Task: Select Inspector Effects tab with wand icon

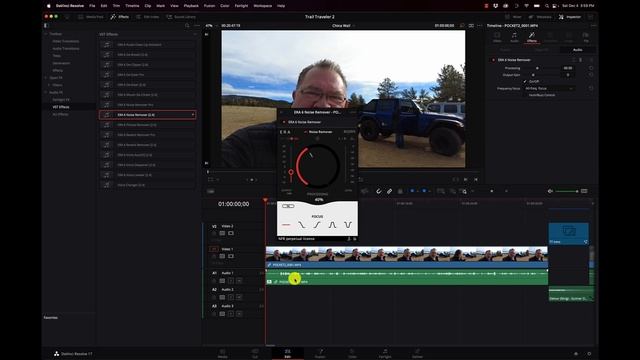Action: click(532, 37)
